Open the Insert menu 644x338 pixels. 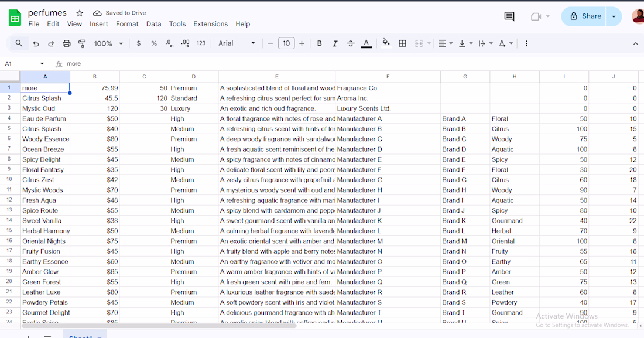coord(99,24)
